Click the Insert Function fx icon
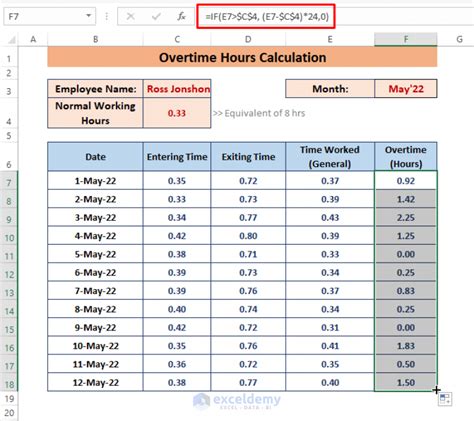This screenshot has width=474, height=421. [181, 16]
